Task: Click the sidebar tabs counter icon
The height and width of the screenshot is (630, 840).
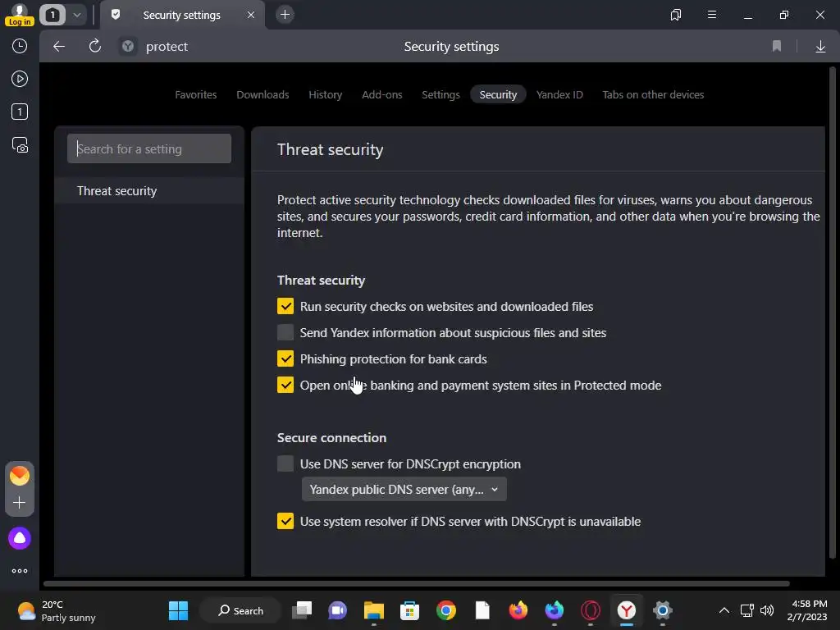Action: click(x=20, y=112)
